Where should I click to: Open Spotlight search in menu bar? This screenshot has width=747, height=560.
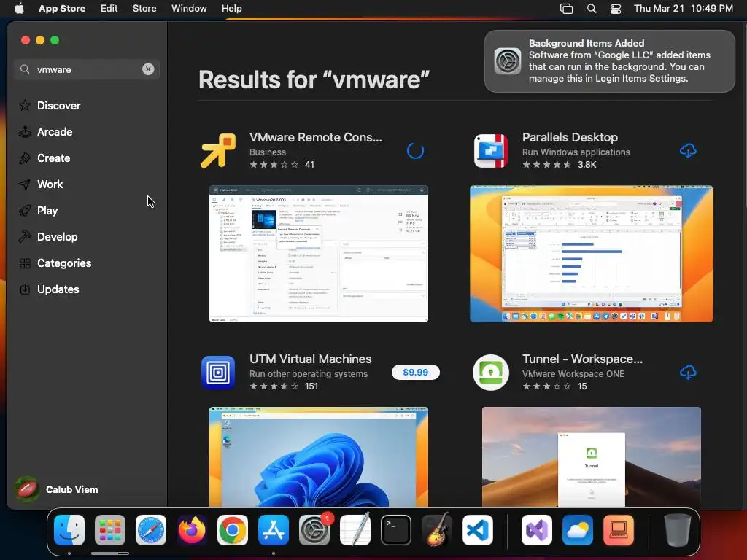591,9
